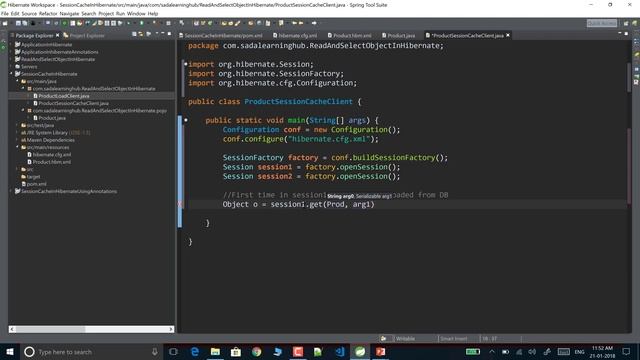Viewport: 640px width, 360px height.
Task: Click the error marker on session1.get line
Action: pyautogui.click(x=180, y=204)
